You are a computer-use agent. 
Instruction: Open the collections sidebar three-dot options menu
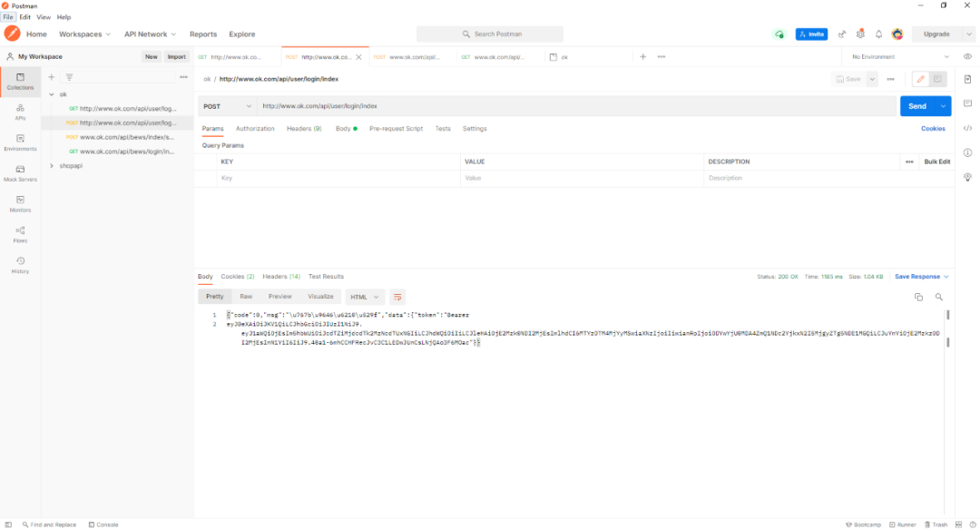coord(183,77)
